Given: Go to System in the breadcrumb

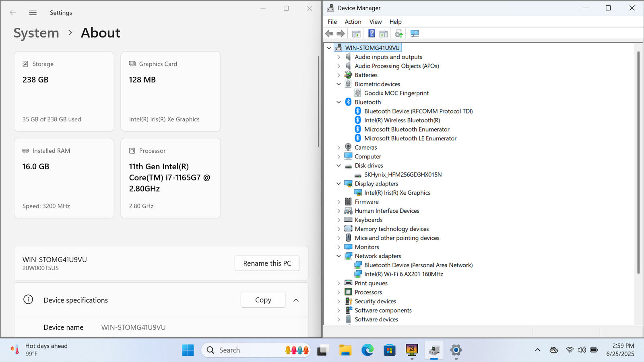Looking at the screenshot, I should coord(36,33).
